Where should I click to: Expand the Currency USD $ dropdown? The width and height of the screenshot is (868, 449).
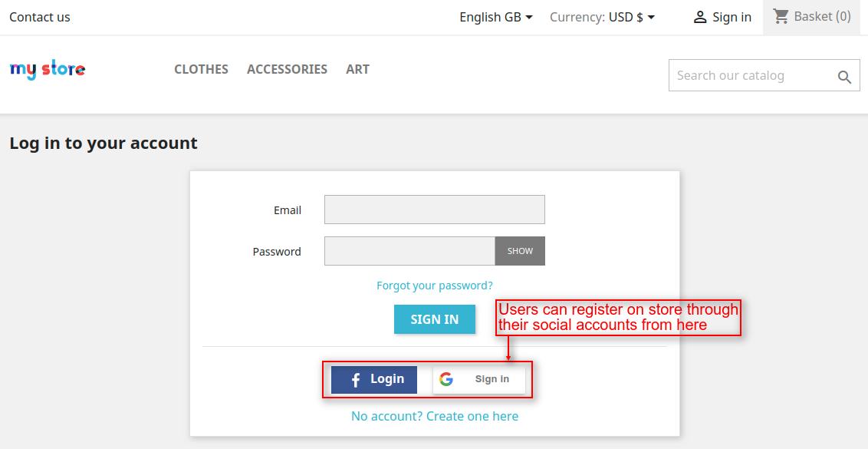pyautogui.click(x=602, y=17)
